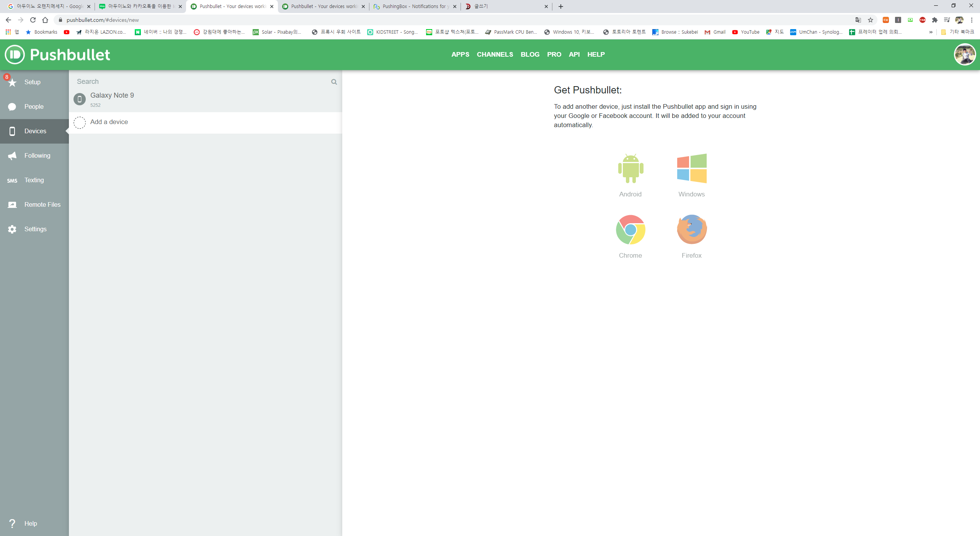Open the Help link at sidebar bottom

[31, 523]
